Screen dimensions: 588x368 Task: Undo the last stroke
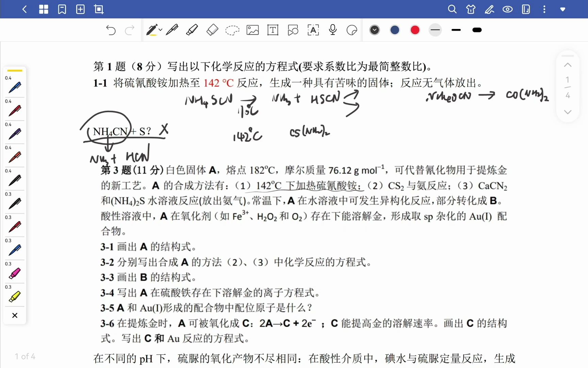111,30
